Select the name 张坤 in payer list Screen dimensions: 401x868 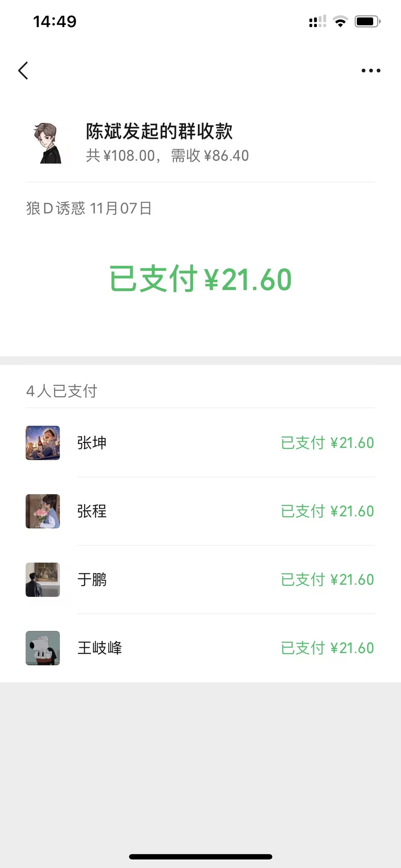(x=92, y=443)
